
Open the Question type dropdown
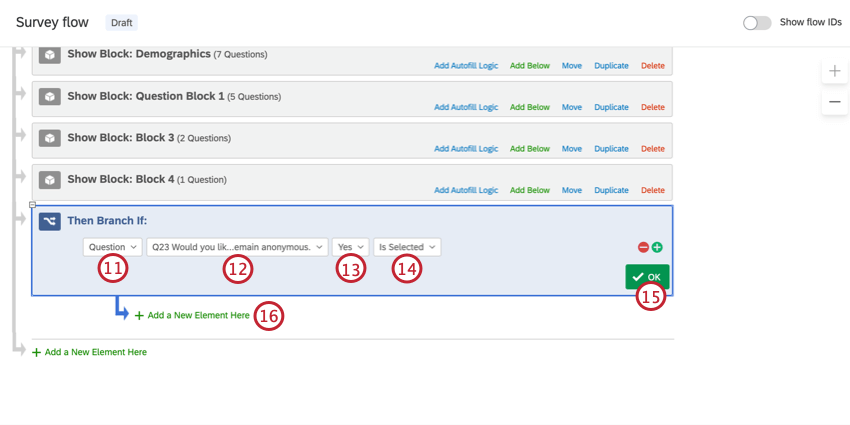113,247
